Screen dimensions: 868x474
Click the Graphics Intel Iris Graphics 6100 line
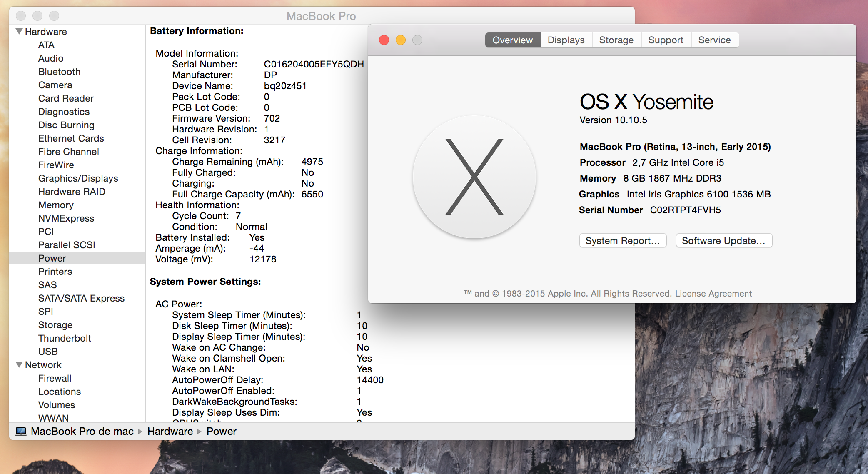click(x=675, y=194)
